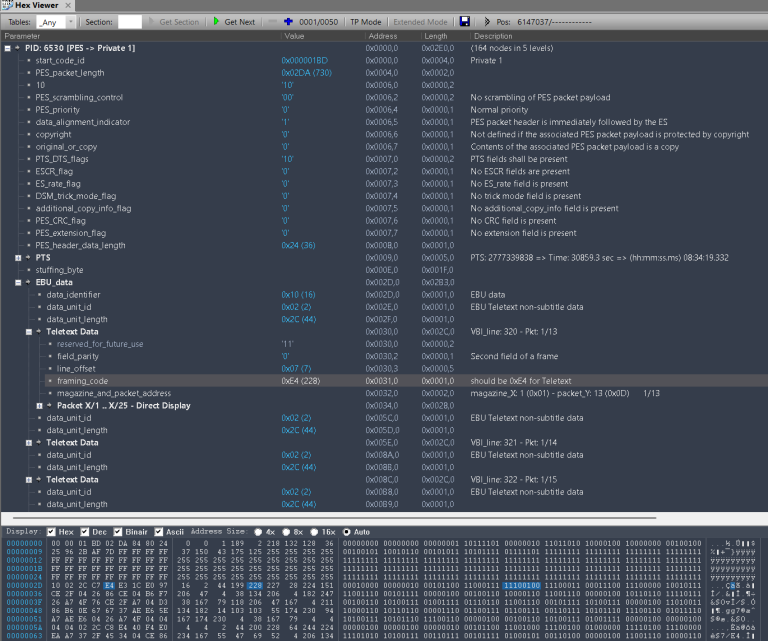
Task: Select the PES_scrambling_control row
Action: pos(384,97)
